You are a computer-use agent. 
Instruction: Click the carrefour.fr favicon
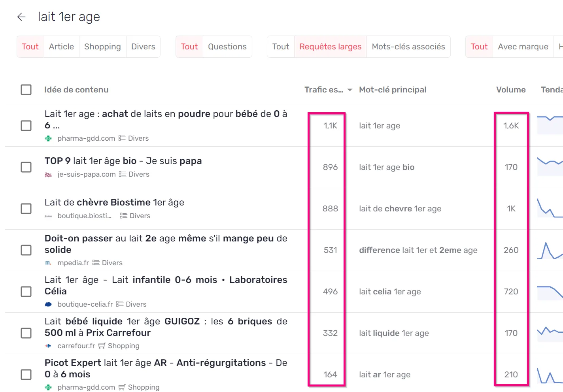(x=48, y=346)
